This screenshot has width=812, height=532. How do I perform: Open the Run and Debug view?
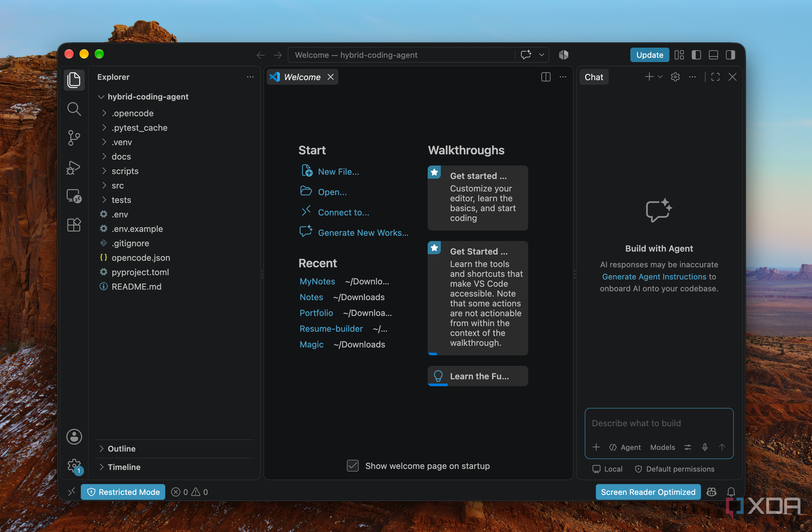74,167
